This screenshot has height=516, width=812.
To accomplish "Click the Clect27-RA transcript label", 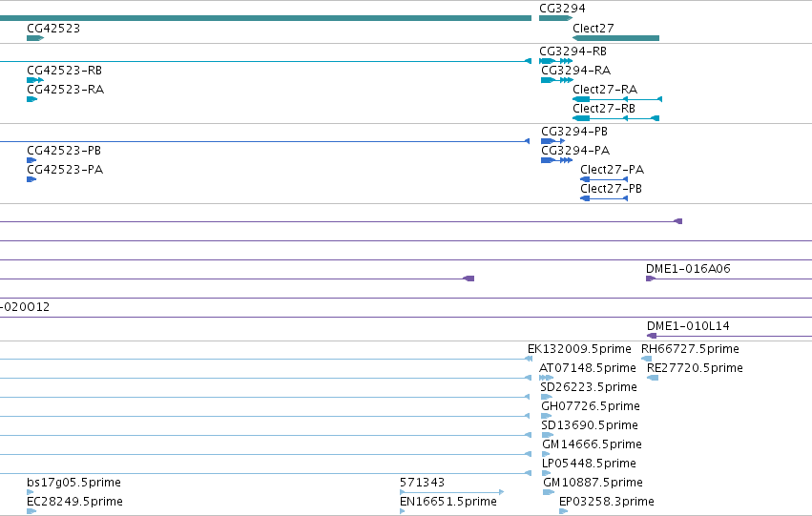I will (x=605, y=90).
